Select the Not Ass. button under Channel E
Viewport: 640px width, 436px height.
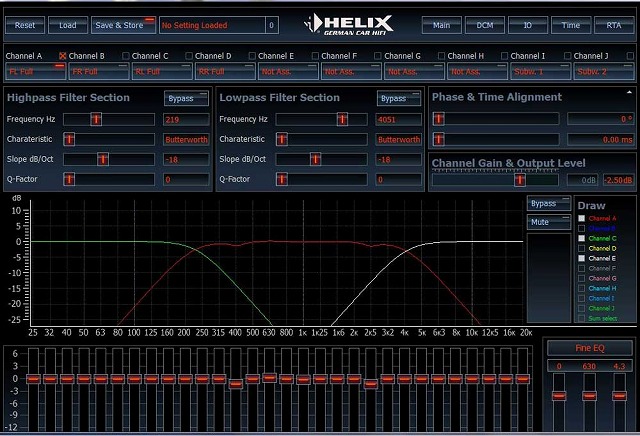click(x=288, y=71)
